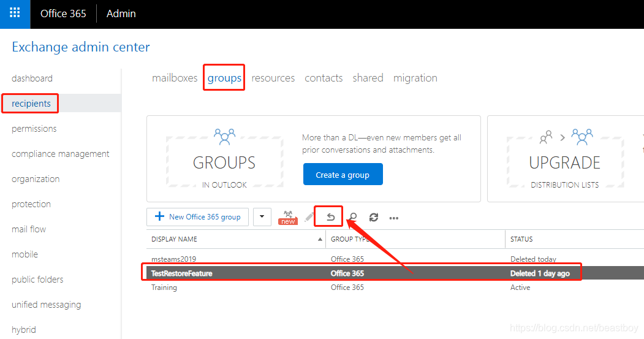Click the 'Deleted today' status cell

(533, 259)
